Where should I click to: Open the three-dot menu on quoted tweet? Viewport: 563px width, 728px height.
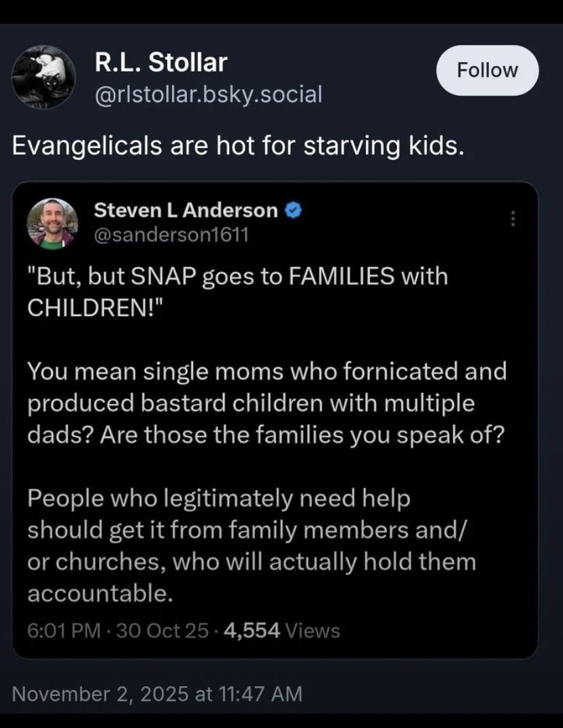coord(513,219)
